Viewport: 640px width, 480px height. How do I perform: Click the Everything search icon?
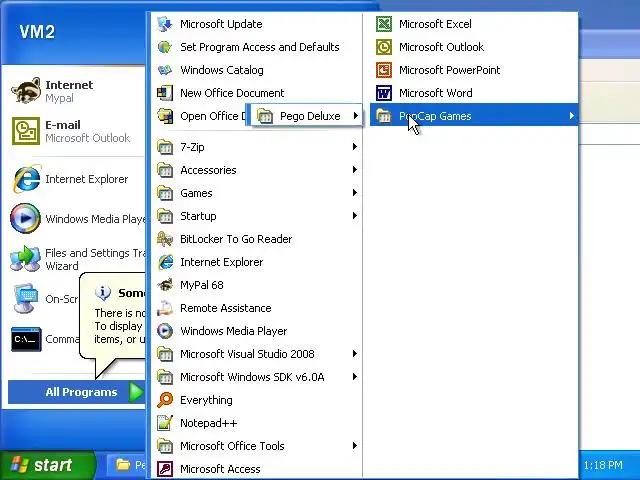(x=165, y=400)
